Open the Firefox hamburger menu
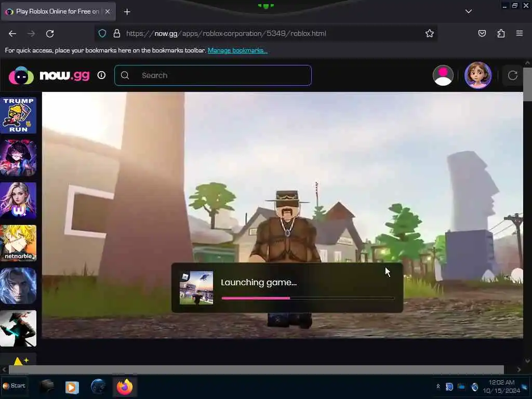 (520, 33)
